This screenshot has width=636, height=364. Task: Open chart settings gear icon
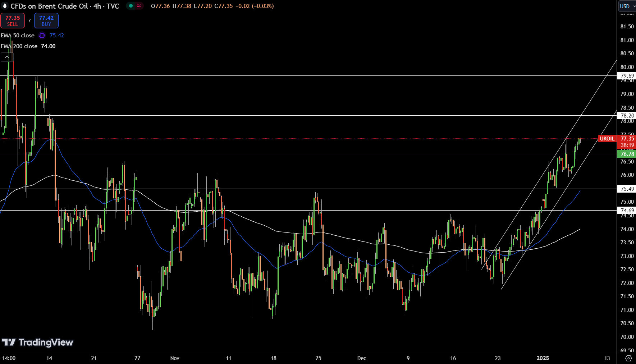(628, 358)
